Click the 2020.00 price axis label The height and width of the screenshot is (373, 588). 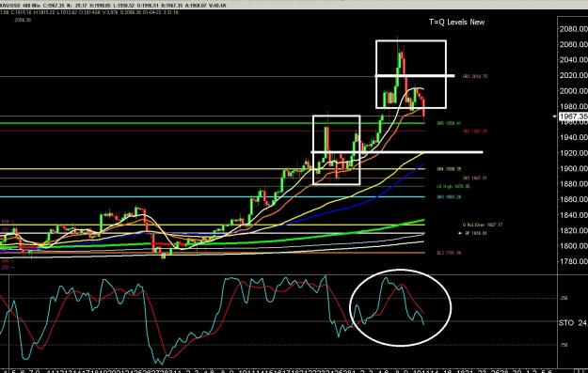(573, 75)
